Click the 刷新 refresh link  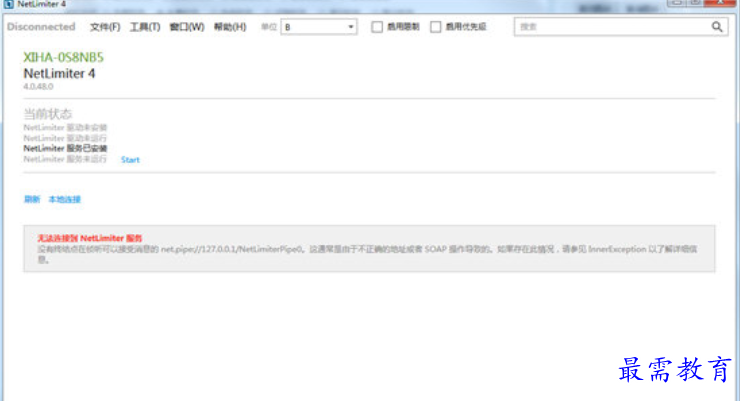32,199
